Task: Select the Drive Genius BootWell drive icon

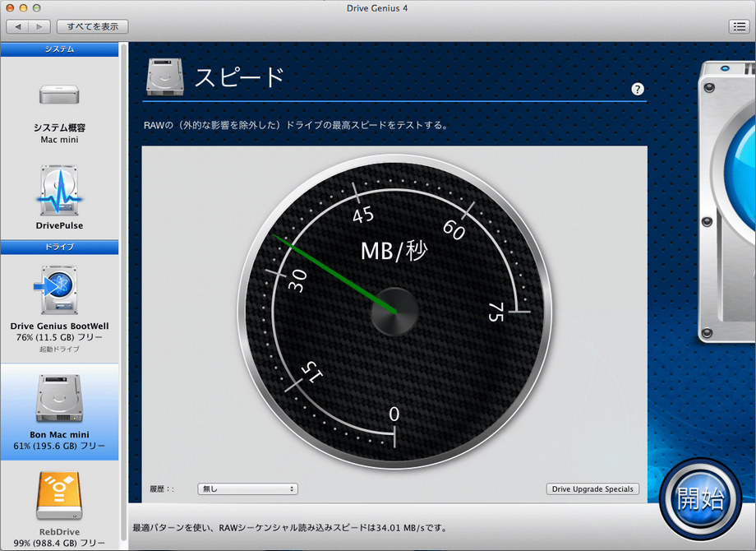Action: tap(57, 289)
